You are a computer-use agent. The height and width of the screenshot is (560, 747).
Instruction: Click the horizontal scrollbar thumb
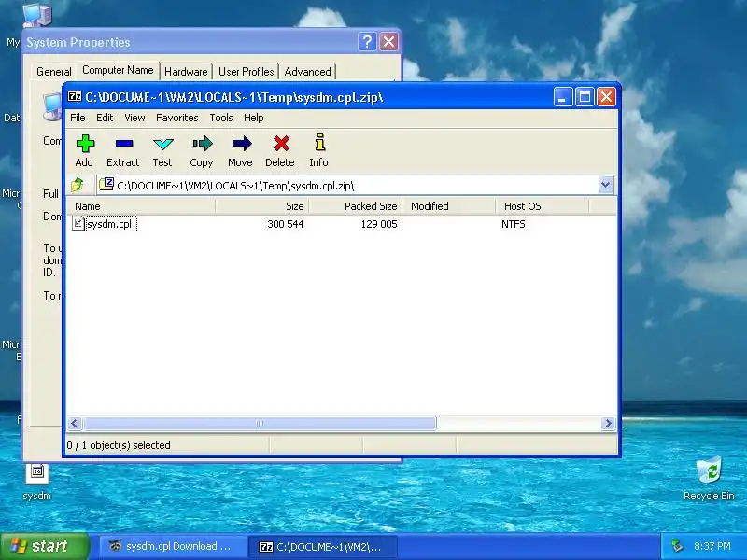[260, 423]
